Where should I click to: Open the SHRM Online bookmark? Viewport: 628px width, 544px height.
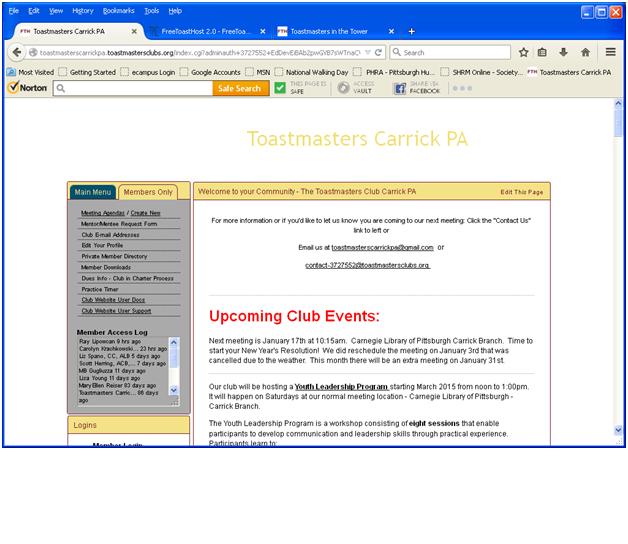pyautogui.click(x=482, y=72)
